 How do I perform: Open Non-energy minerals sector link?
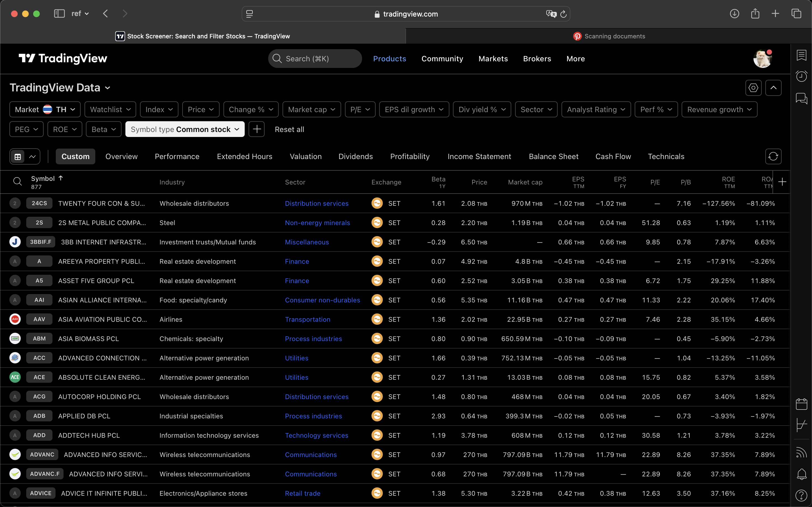click(317, 223)
